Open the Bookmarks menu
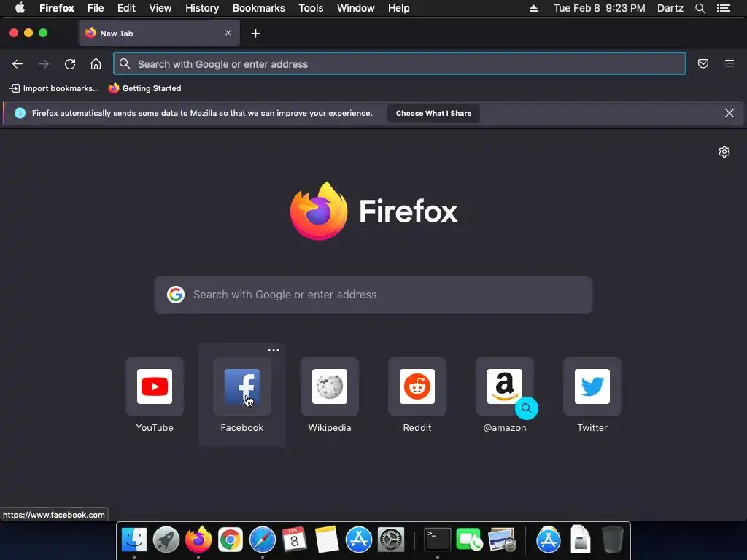This screenshot has height=560, width=747. click(x=259, y=8)
